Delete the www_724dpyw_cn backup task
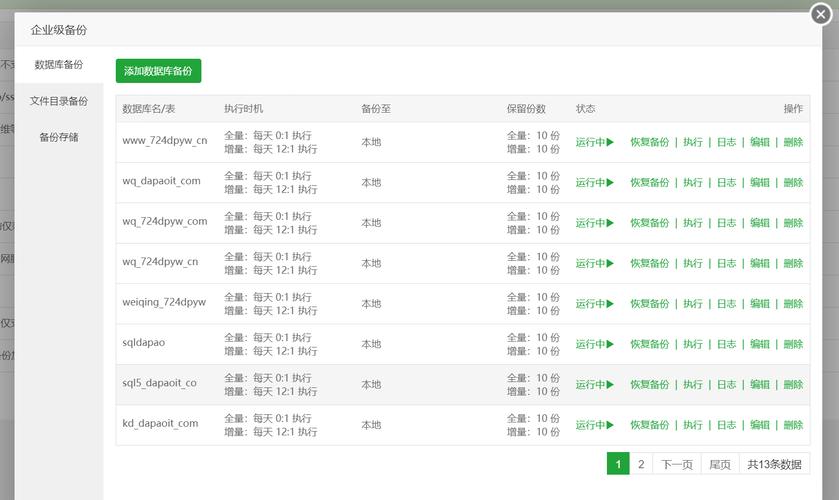This screenshot has width=839, height=500. pos(793,142)
